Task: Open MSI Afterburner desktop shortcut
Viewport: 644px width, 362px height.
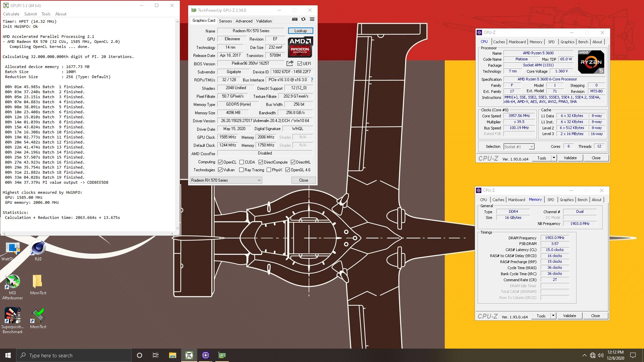Action: click(12, 287)
